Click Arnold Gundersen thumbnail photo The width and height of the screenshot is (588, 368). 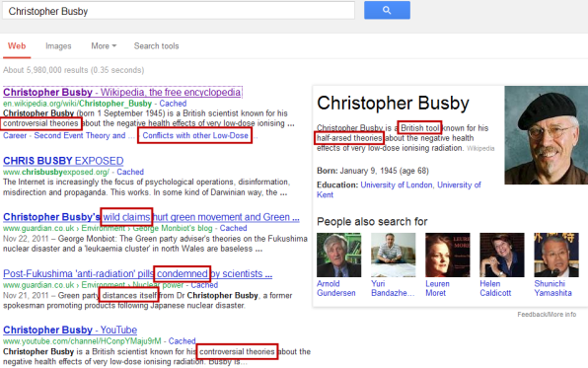pyautogui.click(x=339, y=256)
